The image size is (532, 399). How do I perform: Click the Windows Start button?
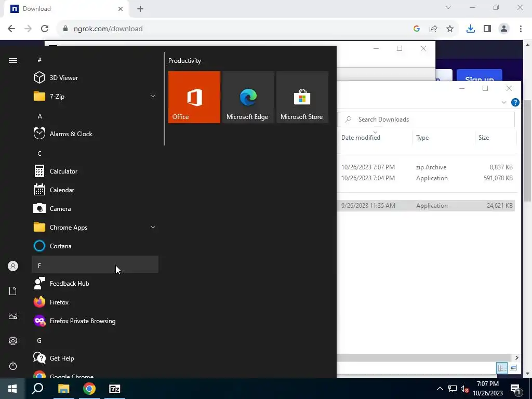(x=12, y=389)
